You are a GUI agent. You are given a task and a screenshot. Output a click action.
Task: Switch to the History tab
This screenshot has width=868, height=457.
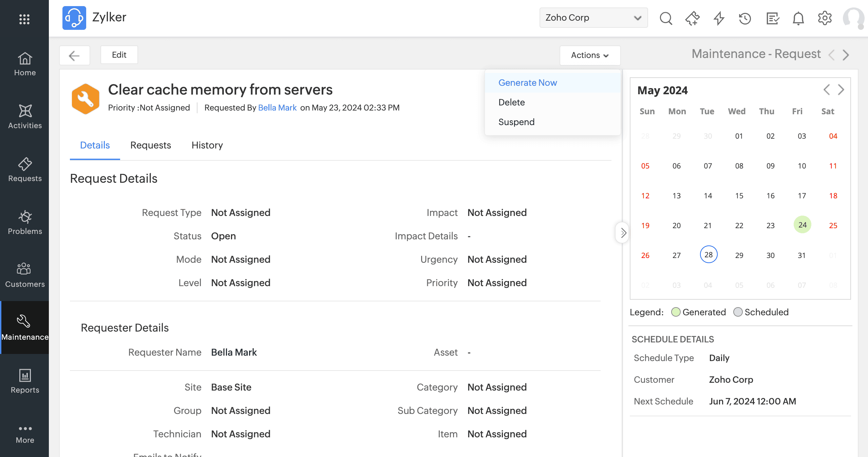(x=207, y=145)
